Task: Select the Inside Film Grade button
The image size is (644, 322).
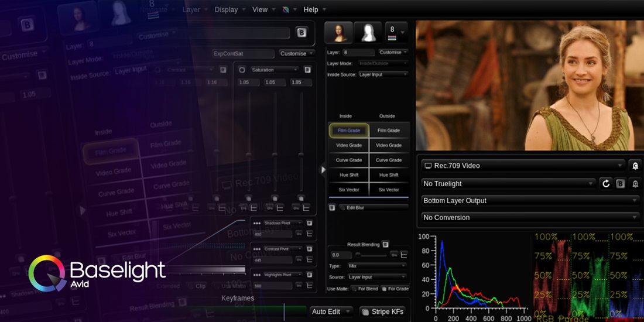Action: pos(349,130)
